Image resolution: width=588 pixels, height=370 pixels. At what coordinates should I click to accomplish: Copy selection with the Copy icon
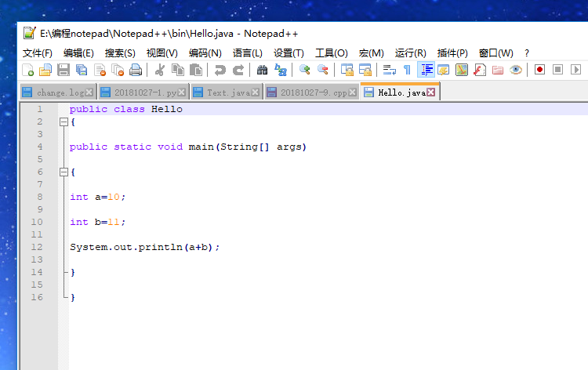[x=178, y=70]
